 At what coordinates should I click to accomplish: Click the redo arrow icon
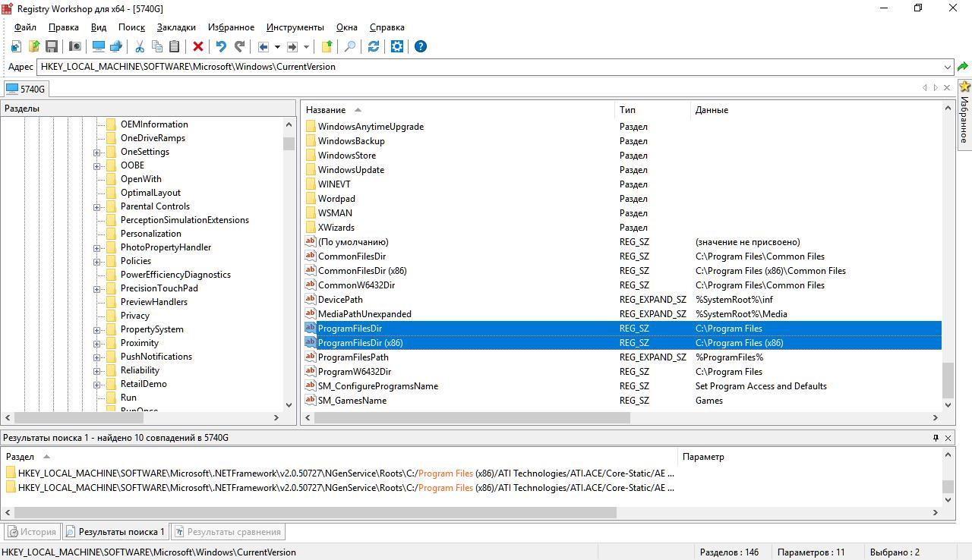[x=239, y=46]
